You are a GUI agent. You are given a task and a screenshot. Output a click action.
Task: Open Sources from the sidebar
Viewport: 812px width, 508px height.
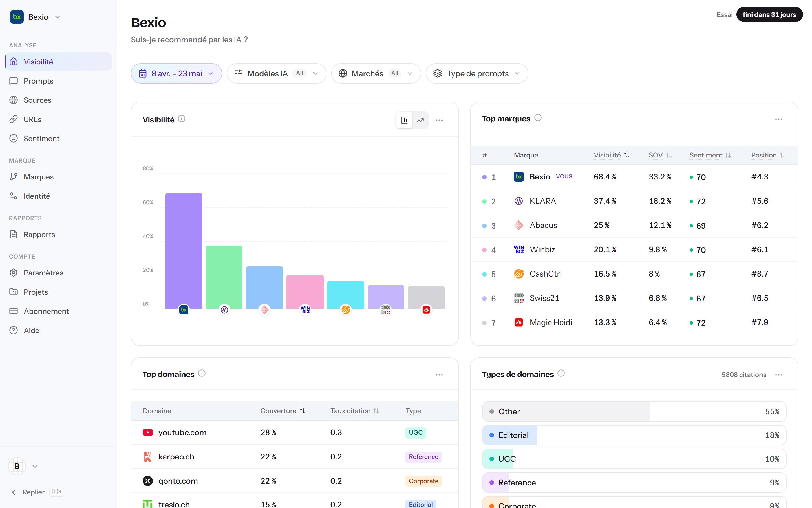point(58,100)
